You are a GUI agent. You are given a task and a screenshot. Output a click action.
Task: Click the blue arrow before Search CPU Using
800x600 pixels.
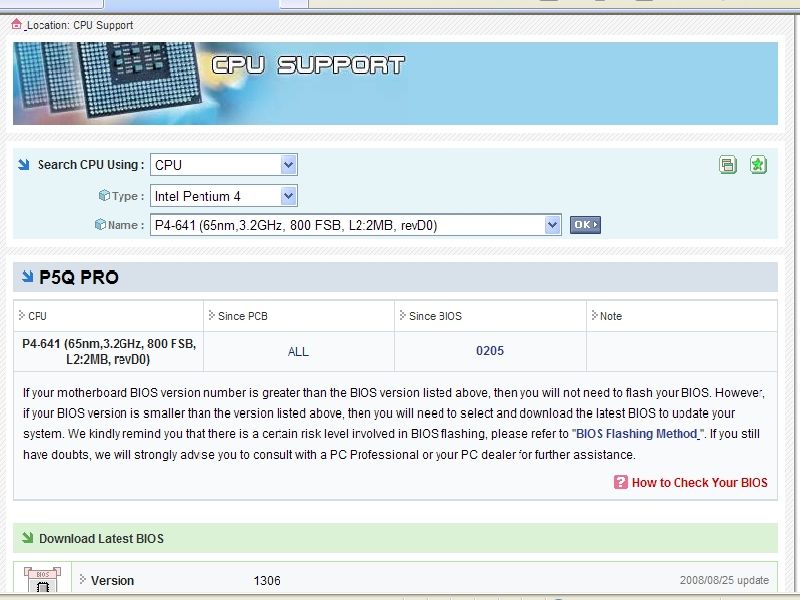pyautogui.click(x=24, y=164)
